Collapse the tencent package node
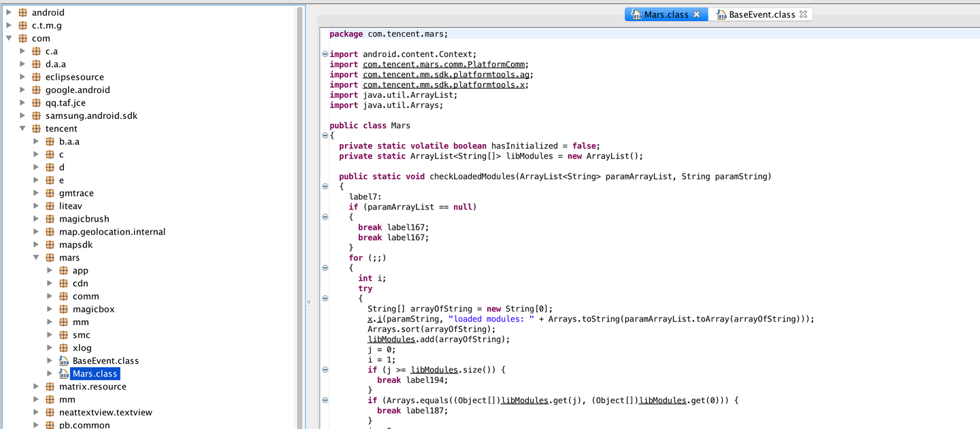This screenshot has width=980, height=429. pos(22,128)
